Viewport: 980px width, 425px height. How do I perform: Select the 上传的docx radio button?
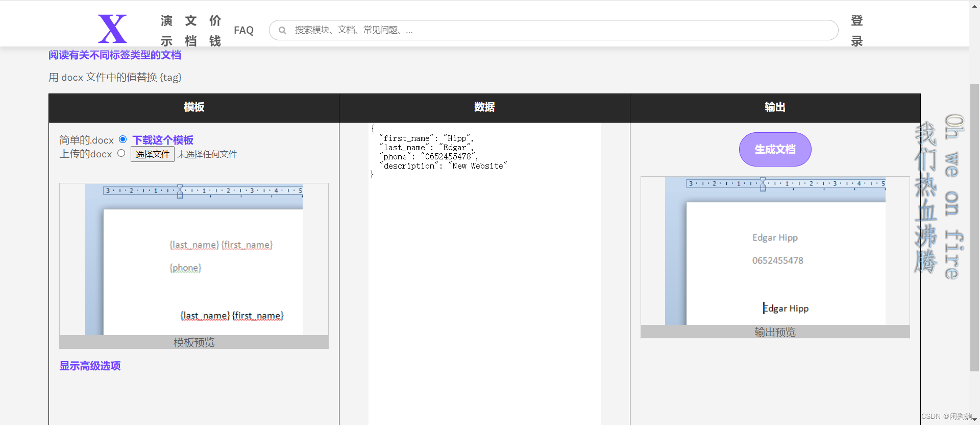click(121, 153)
